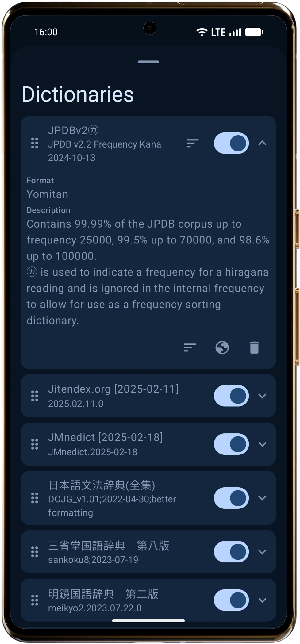The height and width of the screenshot is (644, 300).
Task: Open the globe icon for JPDBv2 dictionary source
Action: pyautogui.click(x=222, y=348)
